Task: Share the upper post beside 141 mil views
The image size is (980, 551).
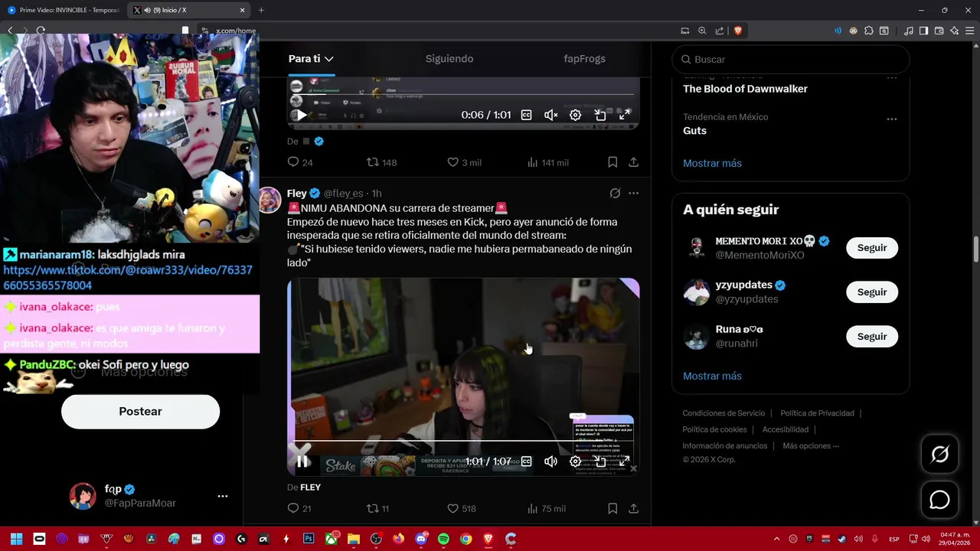Action: pyautogui.click(x=633, y=162)
